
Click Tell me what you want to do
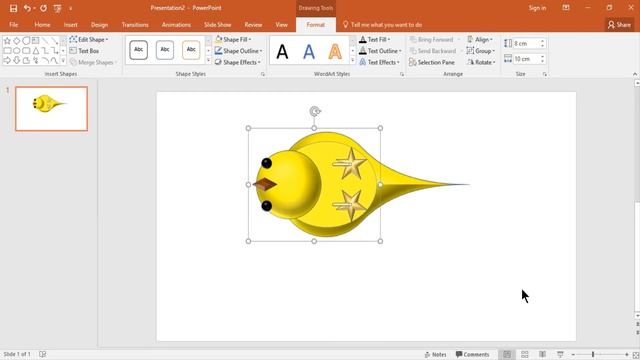(382, 25)
